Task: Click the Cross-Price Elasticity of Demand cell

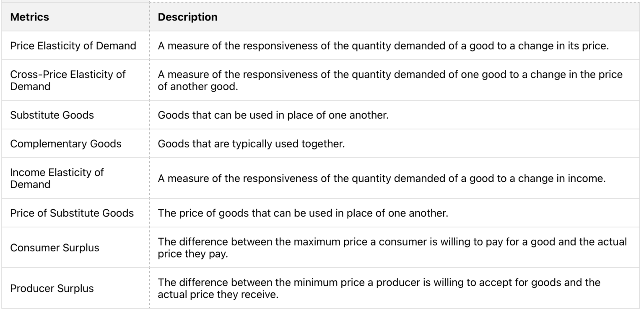Action: pos(68,80)
